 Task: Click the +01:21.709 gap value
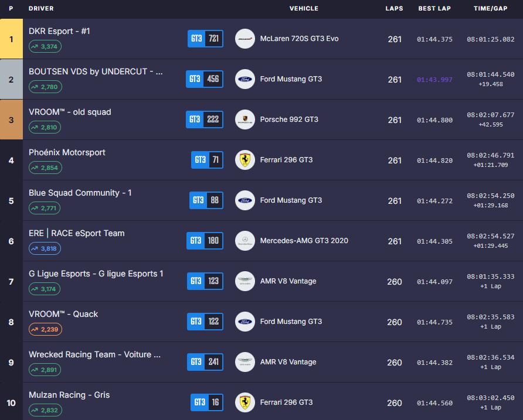(x=491, y=165)
